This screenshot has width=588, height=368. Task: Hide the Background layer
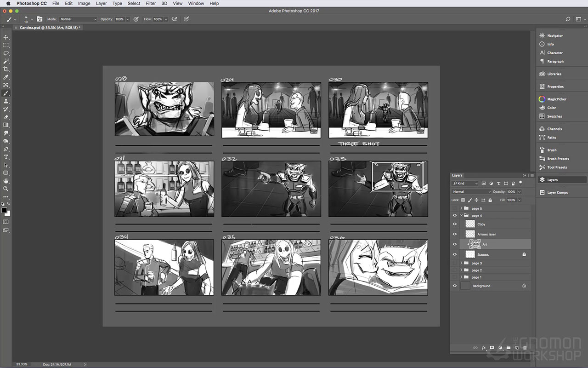(x=455, y=286)
